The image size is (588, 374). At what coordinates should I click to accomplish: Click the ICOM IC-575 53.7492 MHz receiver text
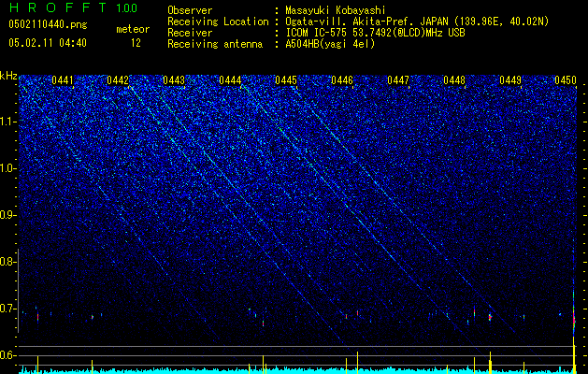[376, 33]
